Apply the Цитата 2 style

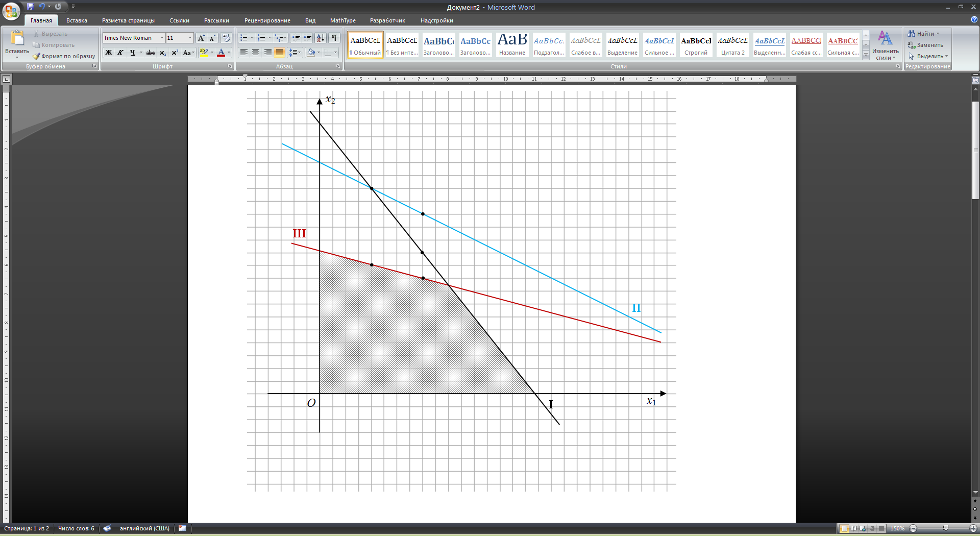tap(732, 45)
